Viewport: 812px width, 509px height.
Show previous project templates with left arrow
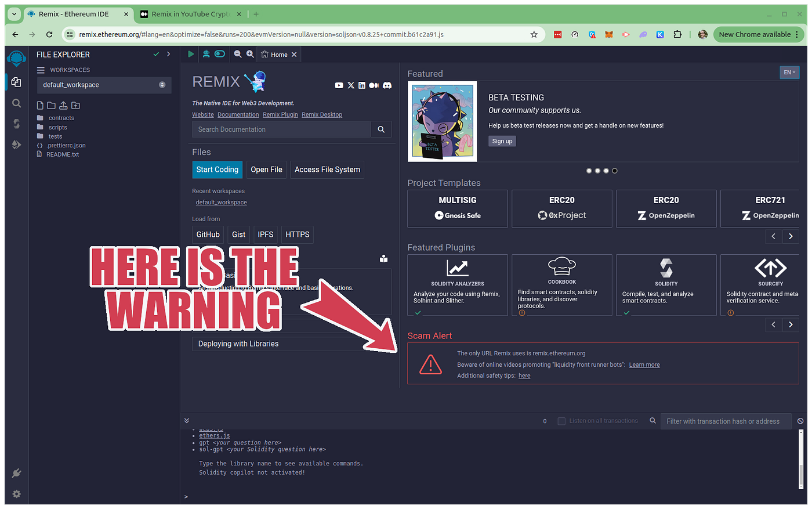coord(773,236)
